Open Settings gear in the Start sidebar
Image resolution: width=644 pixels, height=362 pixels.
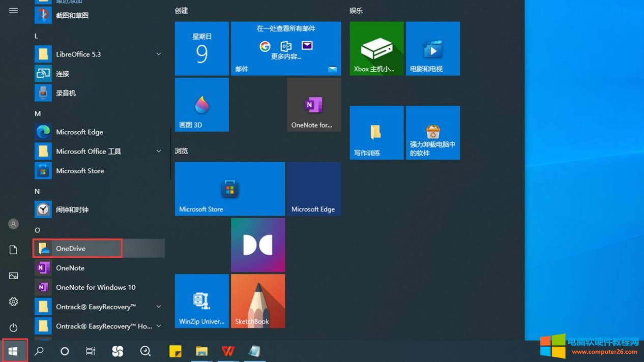(13, 301)
